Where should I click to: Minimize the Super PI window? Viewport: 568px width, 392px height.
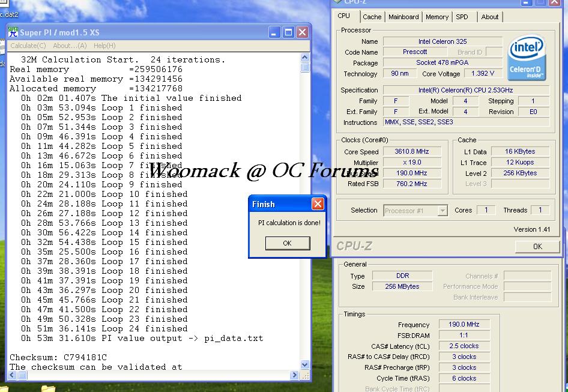pyautogui.click(x=274, y=32)
